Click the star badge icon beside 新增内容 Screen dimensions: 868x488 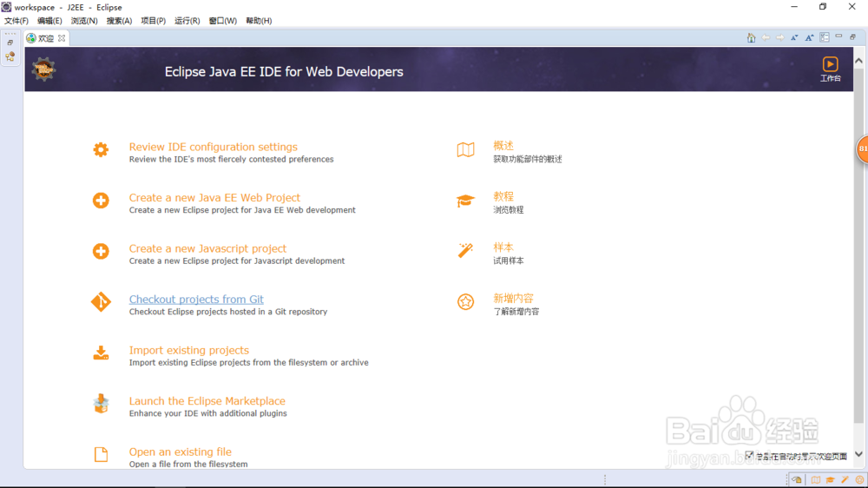465,302
